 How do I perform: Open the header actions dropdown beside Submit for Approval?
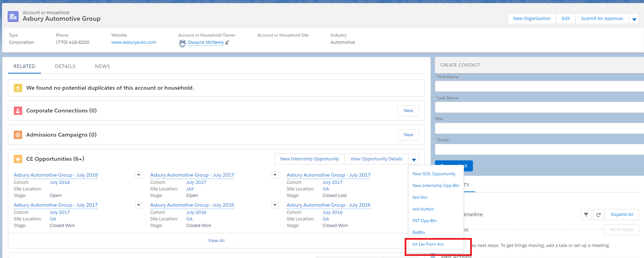pos(634,19)
